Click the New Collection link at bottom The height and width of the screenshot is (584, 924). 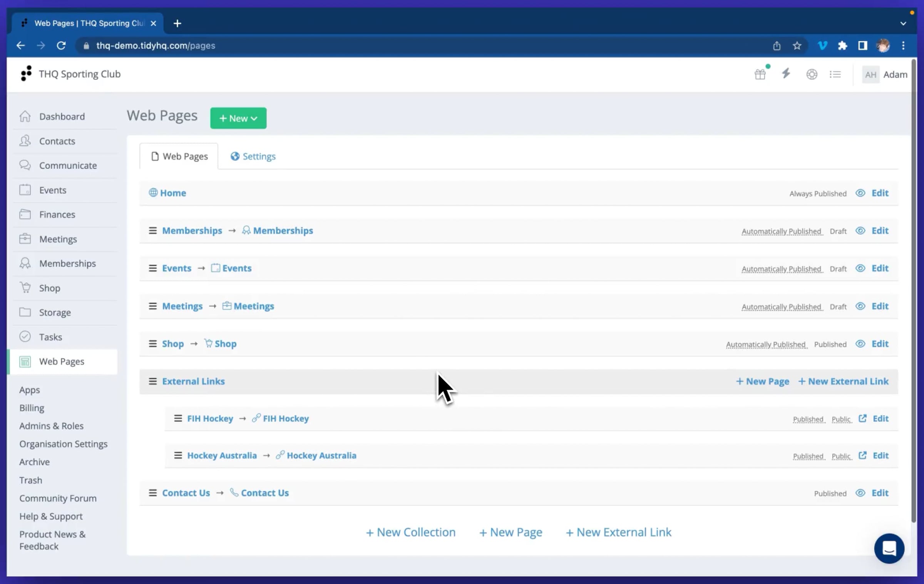pyautogui.click(x=410, y=532)
